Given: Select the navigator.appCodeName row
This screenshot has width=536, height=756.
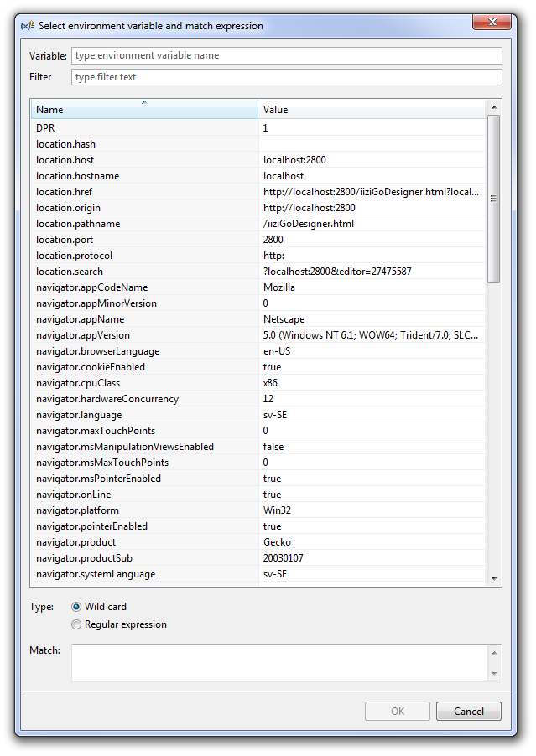Looking at the screenshot, I should tap(258, 287).
